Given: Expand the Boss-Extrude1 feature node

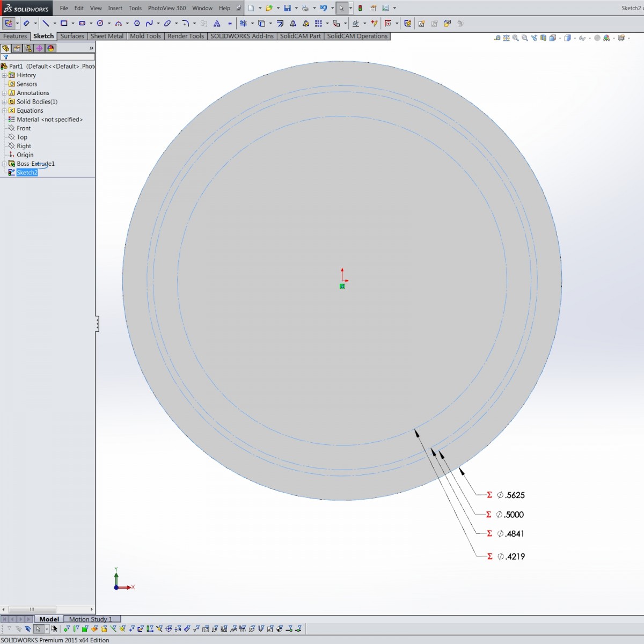Looking at the screenshot, I should click(x=4, y=164).
